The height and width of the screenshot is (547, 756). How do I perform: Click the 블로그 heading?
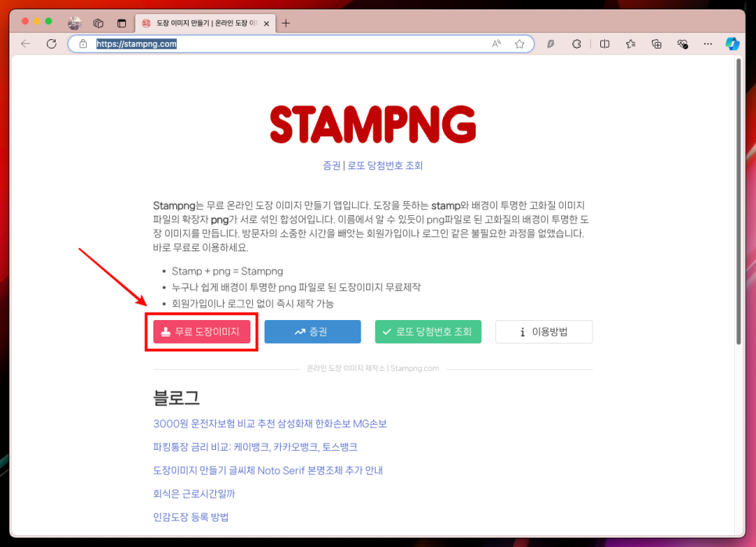(176, 398)
